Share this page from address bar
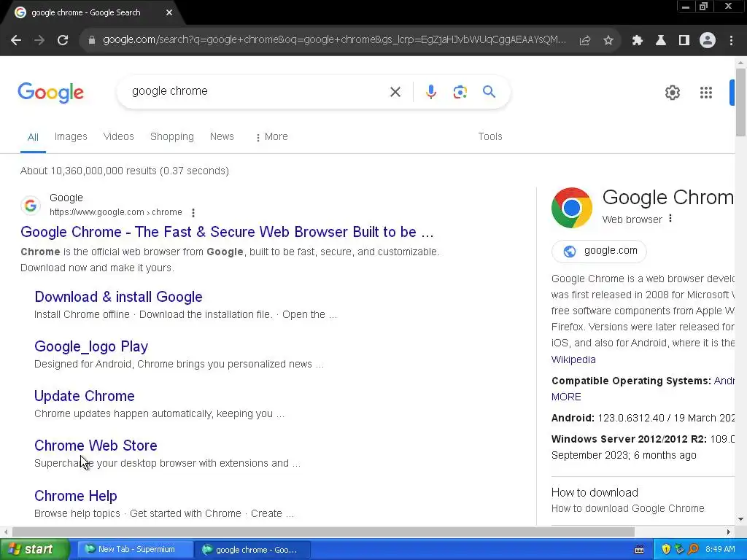 (585, 41)
